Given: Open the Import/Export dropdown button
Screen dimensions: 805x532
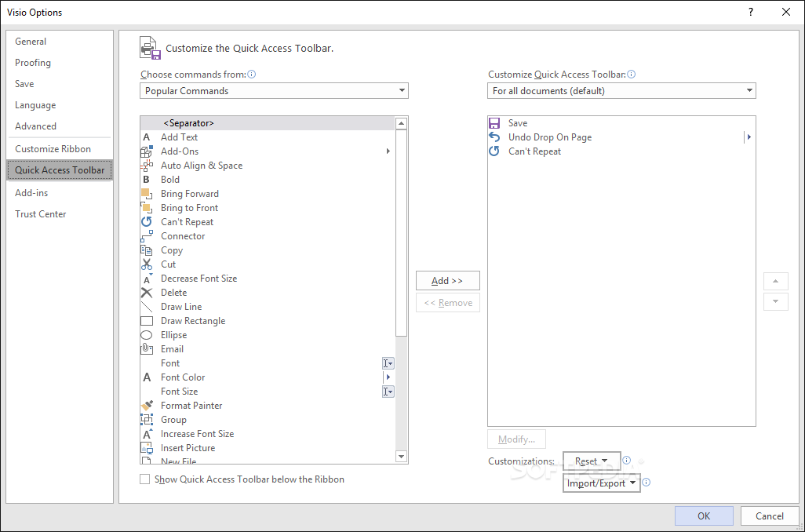Looking at the screenshot, I should (x=601, y=483).
